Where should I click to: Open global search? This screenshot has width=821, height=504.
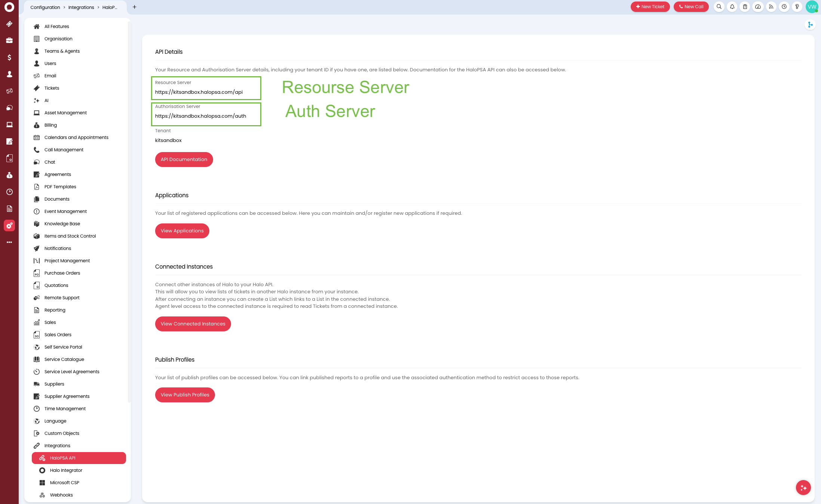click(x=719, y=7)
